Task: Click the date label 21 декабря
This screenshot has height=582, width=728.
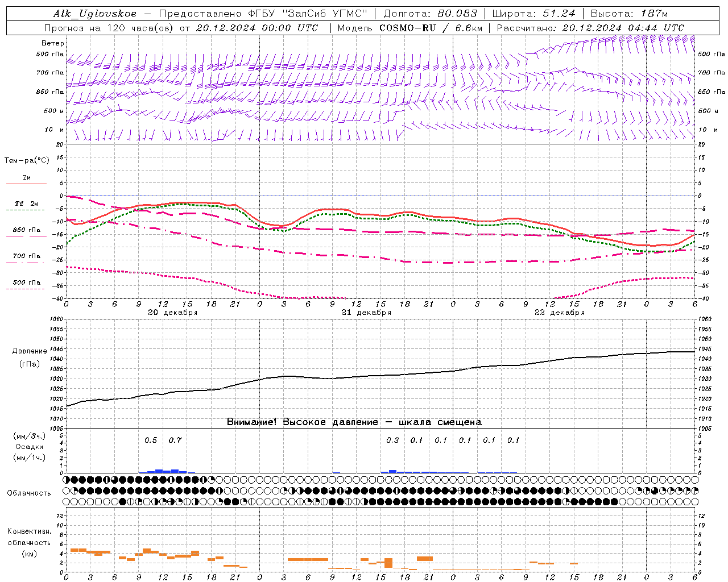Action: 366,313
